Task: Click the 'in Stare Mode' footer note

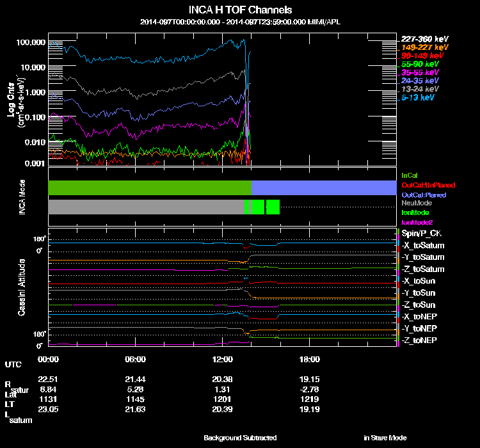Action: 385,438
